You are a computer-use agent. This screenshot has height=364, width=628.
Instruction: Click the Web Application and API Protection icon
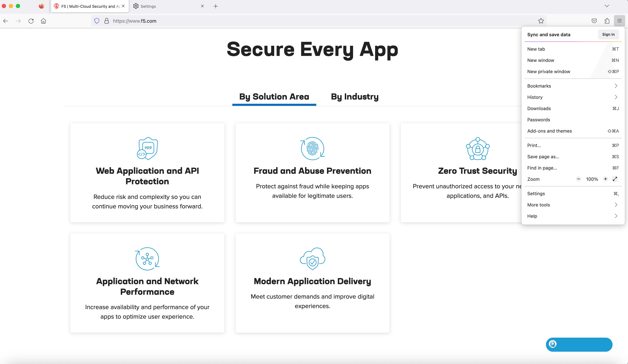point(147,148)
